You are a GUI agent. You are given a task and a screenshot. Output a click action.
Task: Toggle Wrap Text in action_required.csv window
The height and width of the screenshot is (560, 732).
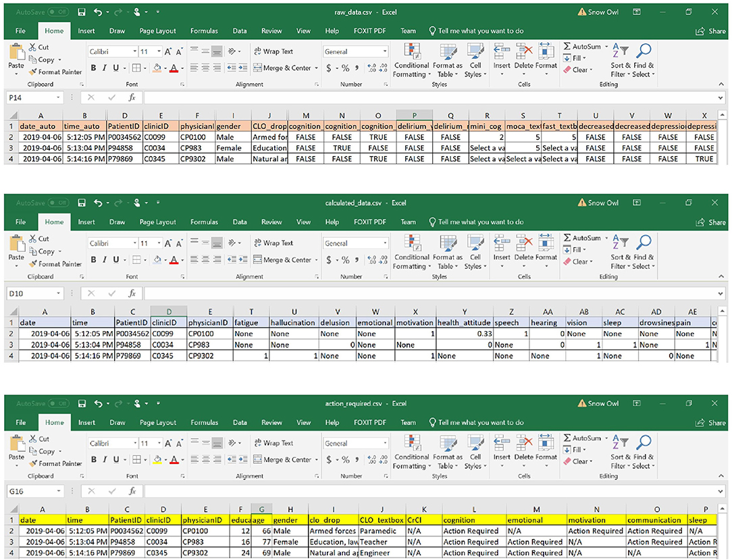pos(273,442)
